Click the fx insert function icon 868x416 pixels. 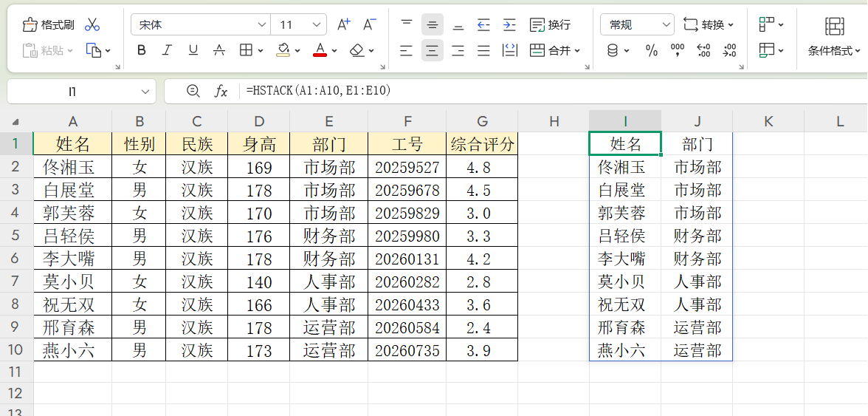coord(221,91)
